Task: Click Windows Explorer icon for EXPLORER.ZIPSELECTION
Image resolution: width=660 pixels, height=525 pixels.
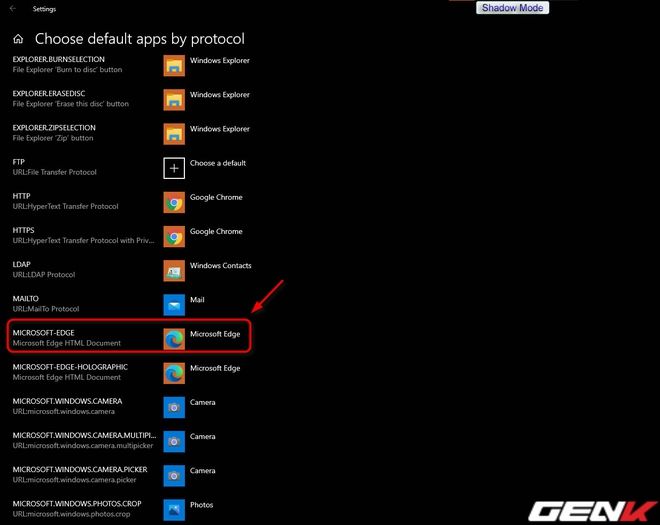Action: pyautogui.click(x=174, y=134)
